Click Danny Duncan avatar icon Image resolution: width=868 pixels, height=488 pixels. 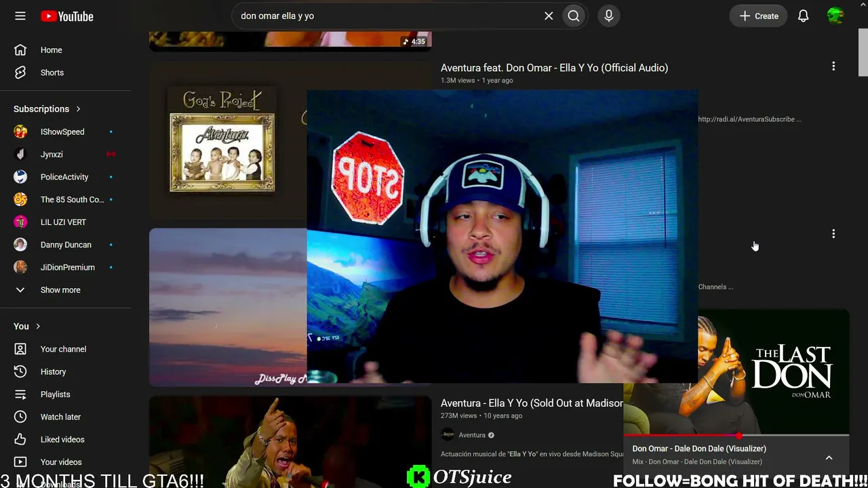click(20, 245)
